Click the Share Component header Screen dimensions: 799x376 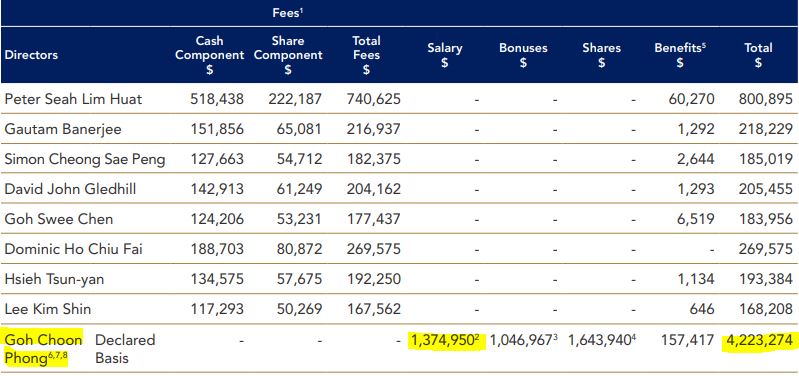(288, 55)
